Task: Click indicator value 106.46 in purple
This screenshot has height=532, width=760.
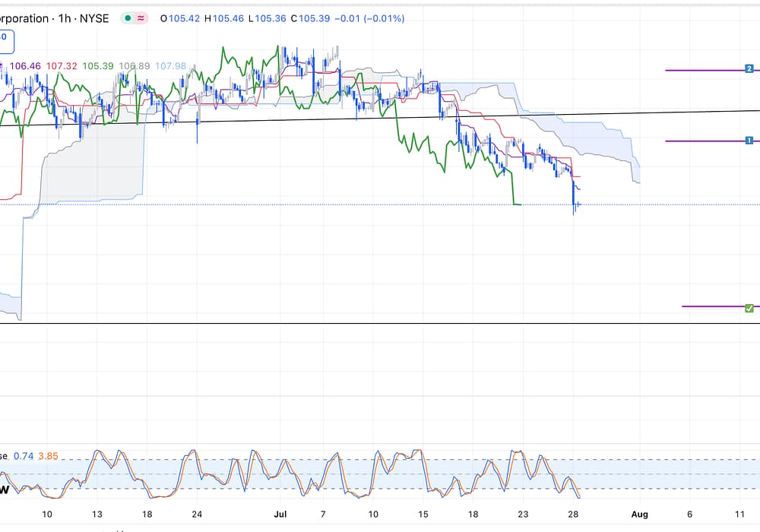Action: [x=27, y=66]
